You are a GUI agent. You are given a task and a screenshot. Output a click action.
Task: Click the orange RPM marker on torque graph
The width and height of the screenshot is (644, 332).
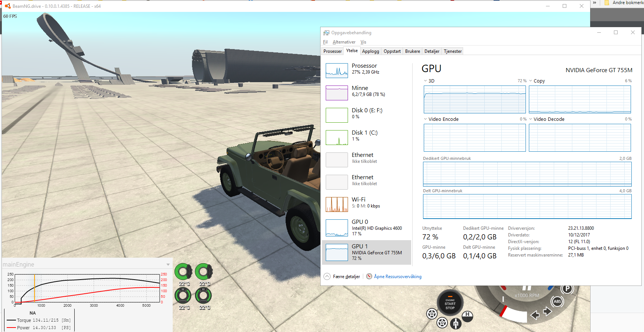click(x=35, y=289)
